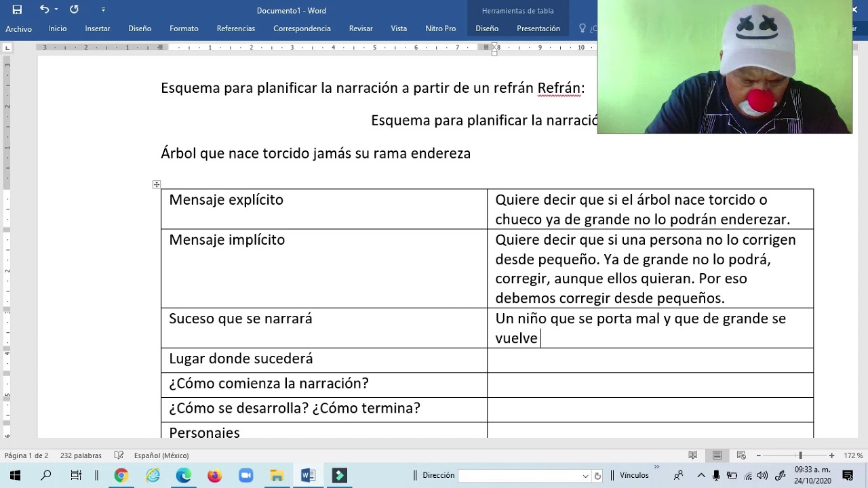Open Microsoft Edge from taskbar
The width and height of the screenshot is (868, 488).
[184, 476]
